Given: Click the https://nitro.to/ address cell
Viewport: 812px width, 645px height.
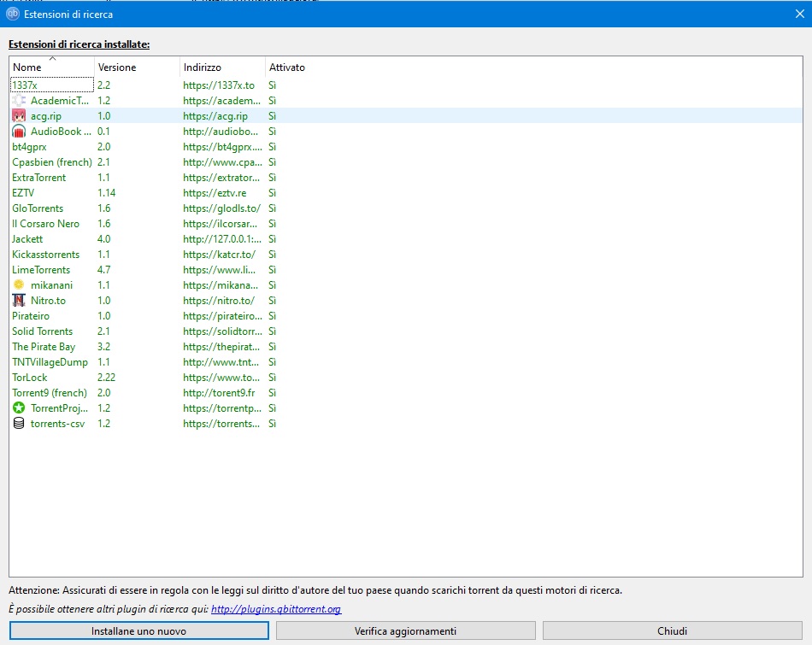Looking at the screenshot, I should point(219,300).
